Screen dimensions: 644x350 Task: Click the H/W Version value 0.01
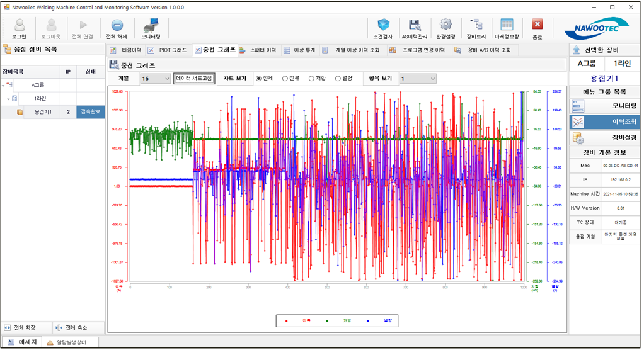click(x=620, y=208)
